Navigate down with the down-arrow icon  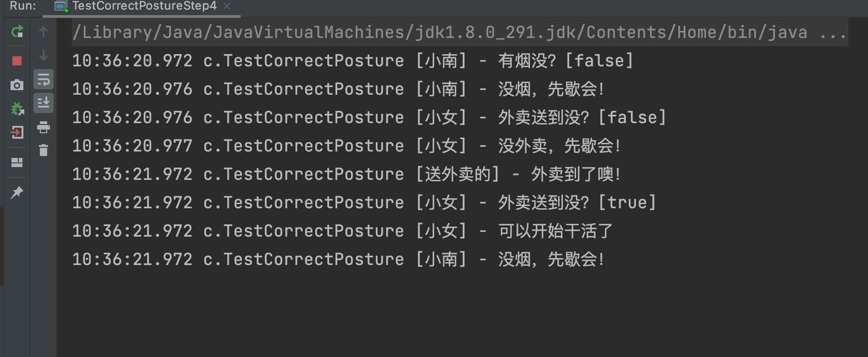coord(44,56)
